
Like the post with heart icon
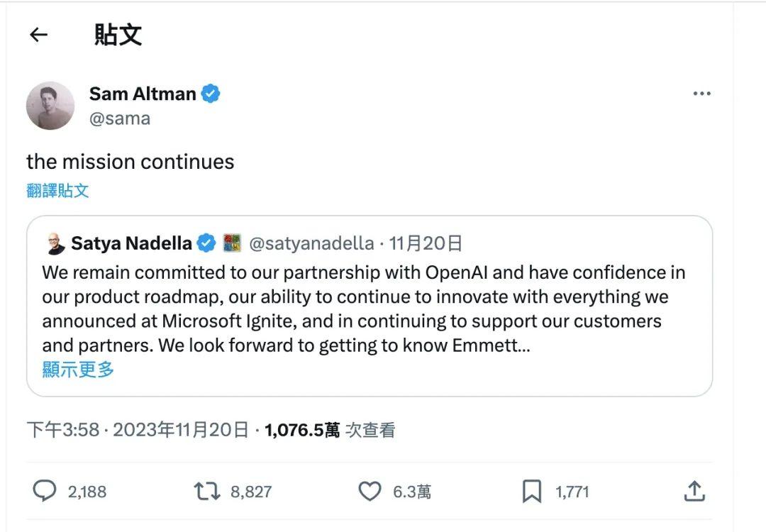(x=370, y=491)
